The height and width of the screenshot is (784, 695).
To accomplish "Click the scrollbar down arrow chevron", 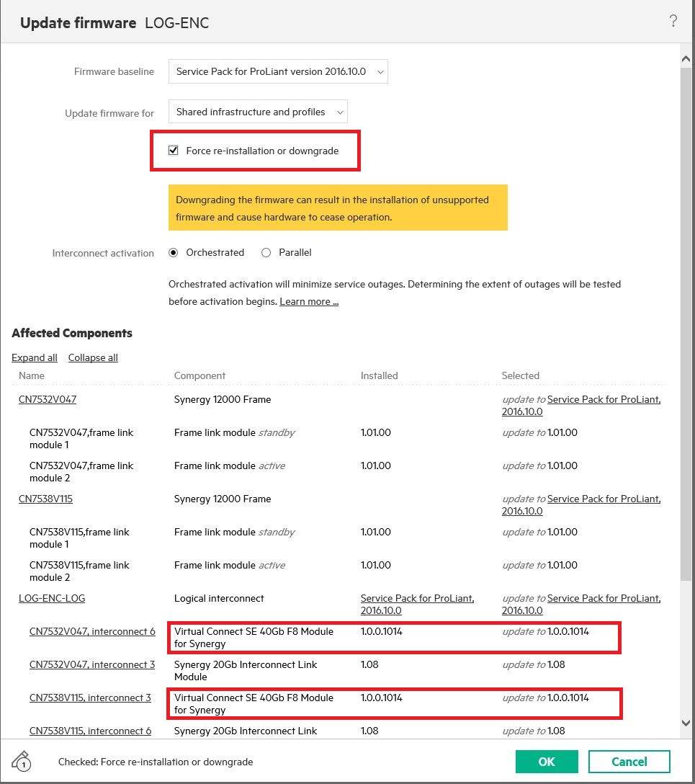I will [x=686, y=723].
